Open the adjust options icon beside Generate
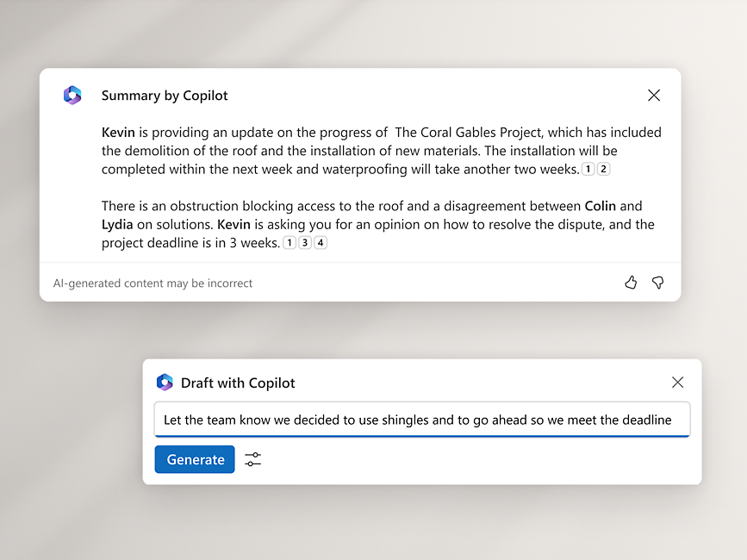The height and width of the screenshot is (560, 747). (252, 459)
